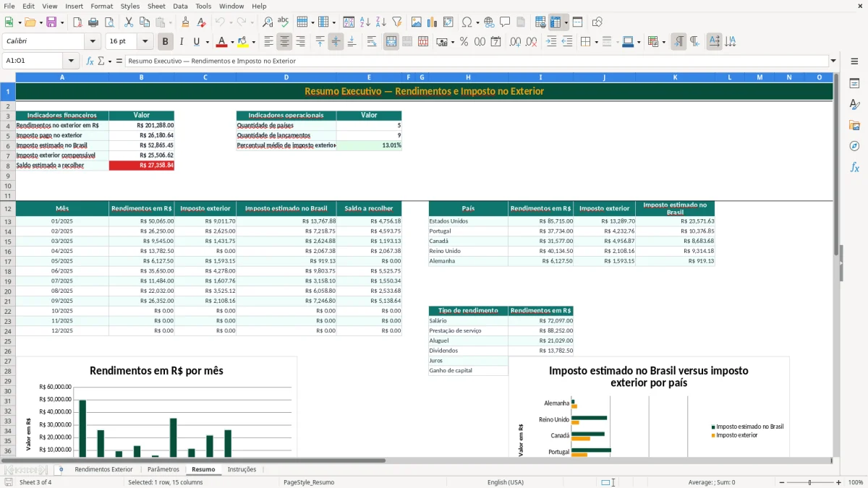Select the Clone Formatting paintbrush
868x488 pixels.
pos(185,22)
